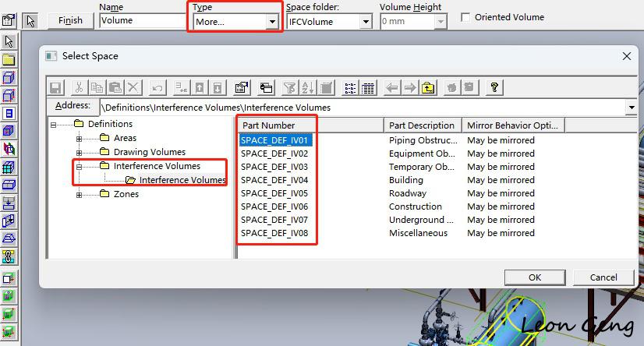The width and height of the screenshot is (644, 346).
Task: Expand the Drawing Volumes tree node
Action: pyautogui.click(x=79, y=153)
